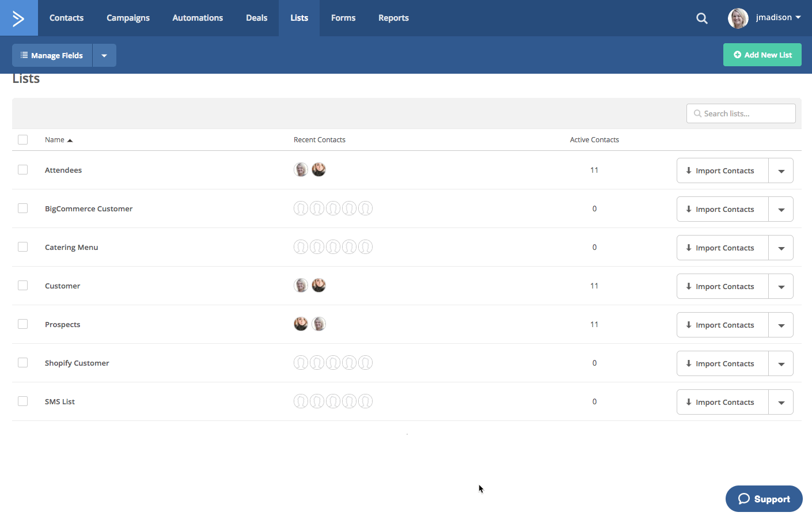Check the Customer list checkbox
The height and width of the screenshot is (516, 812).
point(22,285)
